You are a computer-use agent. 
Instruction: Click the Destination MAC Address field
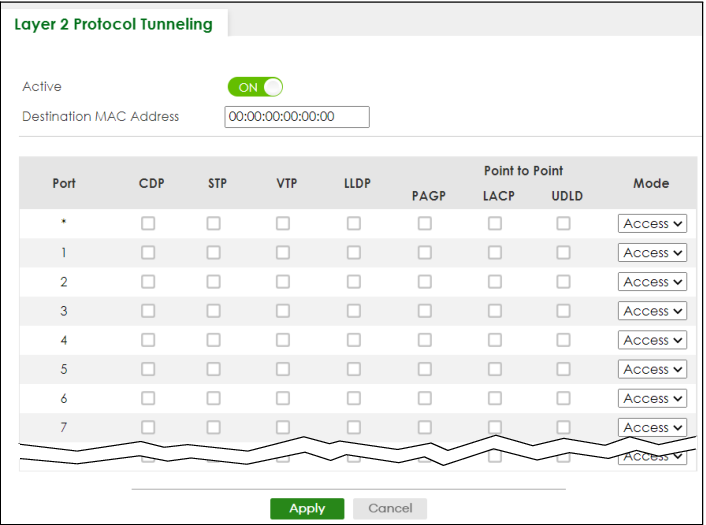297,117
